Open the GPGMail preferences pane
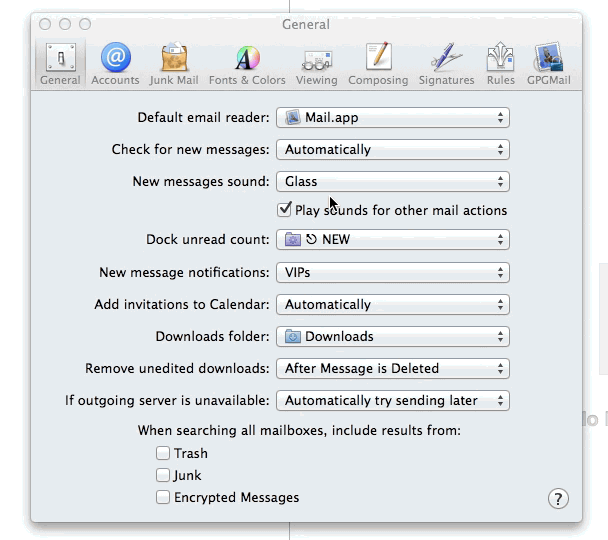The width and height of the screenshot is (608, 540). point(549,64)
